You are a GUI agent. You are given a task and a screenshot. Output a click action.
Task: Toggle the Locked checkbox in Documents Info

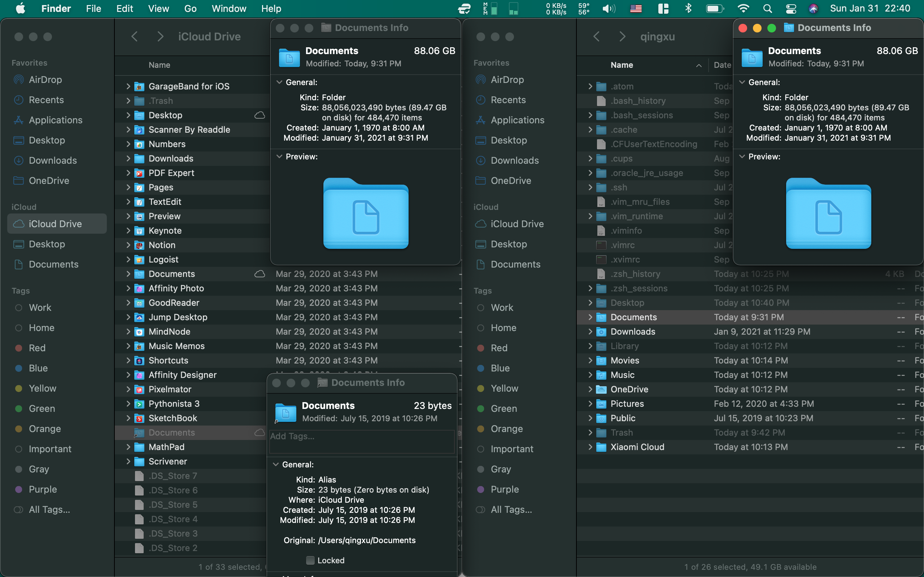pos(310,560)
